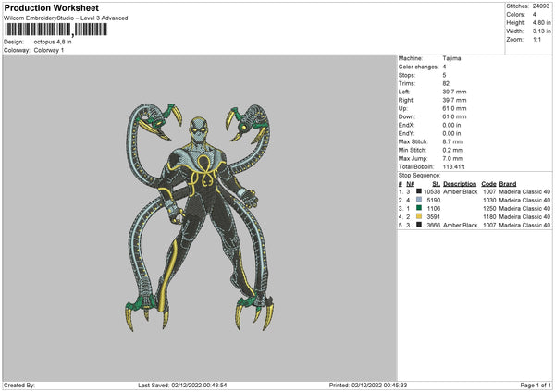Select the Colors value 4
Image resolution: width=555 pixels, height=392 pixels.
click(x=535, y=15)
